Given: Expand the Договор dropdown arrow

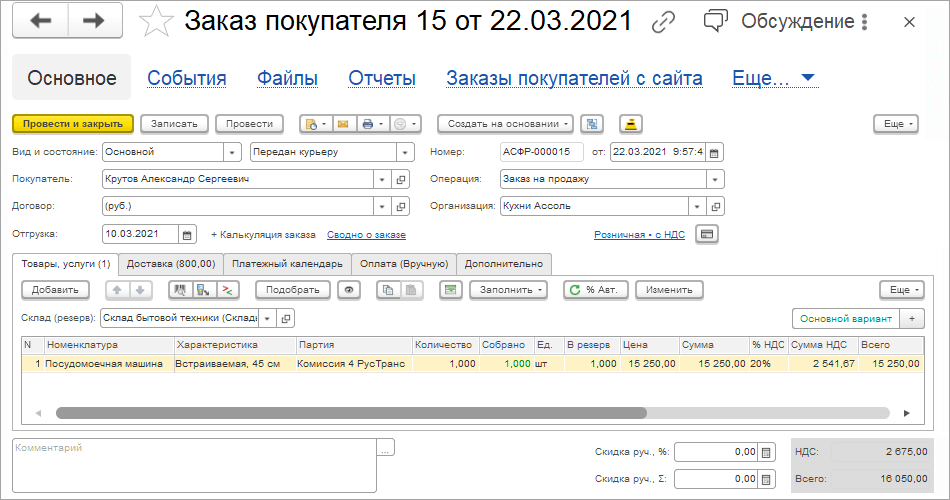Looking at the screenshot, I should [382, 207].
